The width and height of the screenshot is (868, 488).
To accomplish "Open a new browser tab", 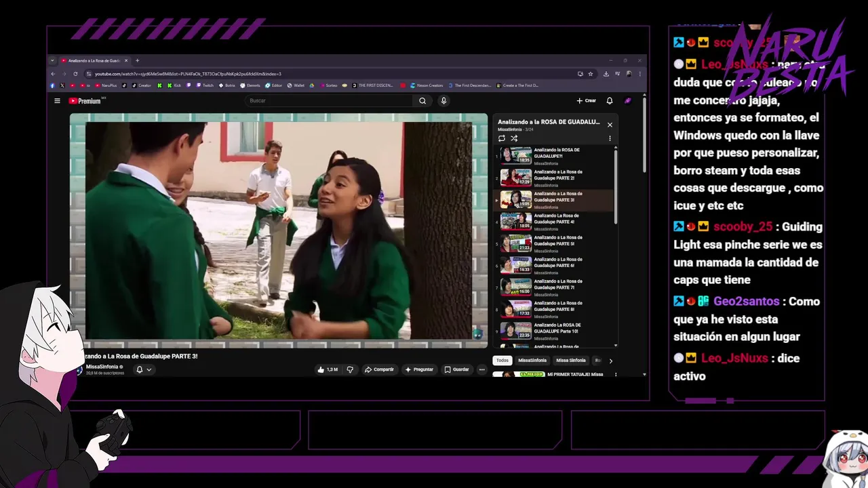I will tap(137, 60).
